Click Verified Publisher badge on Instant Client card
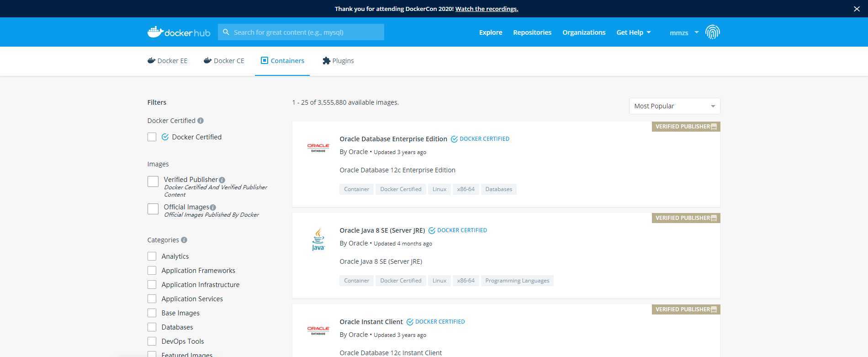The height and width of the screenshot is (357, 868). tap(686, 309)
